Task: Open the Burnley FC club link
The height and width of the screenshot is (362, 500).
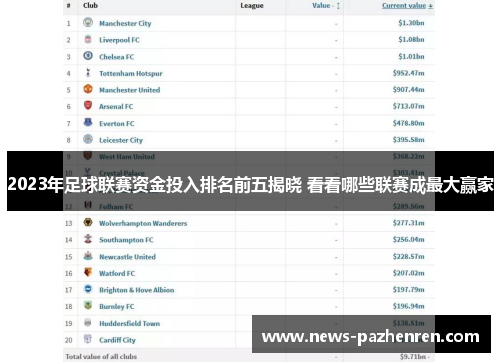Action: (116, 307)
